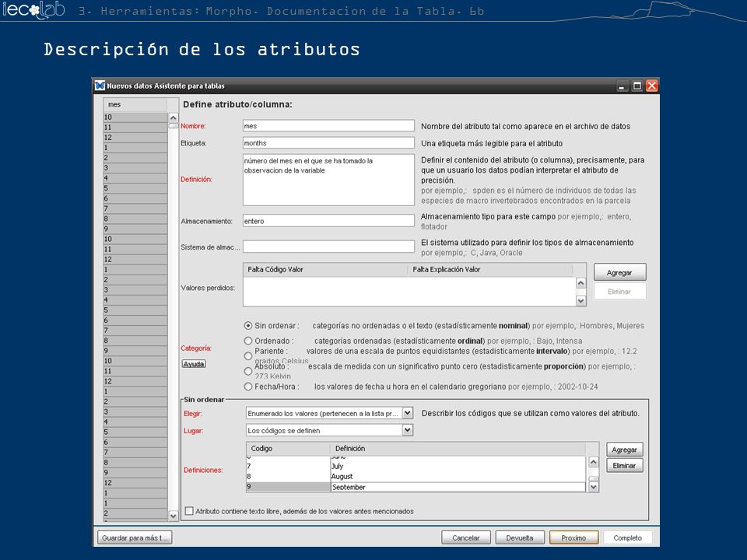This screenshot has height=560, width=747.
Task: Click code cell '8' in Definiciones table
Action: [288, 476]
